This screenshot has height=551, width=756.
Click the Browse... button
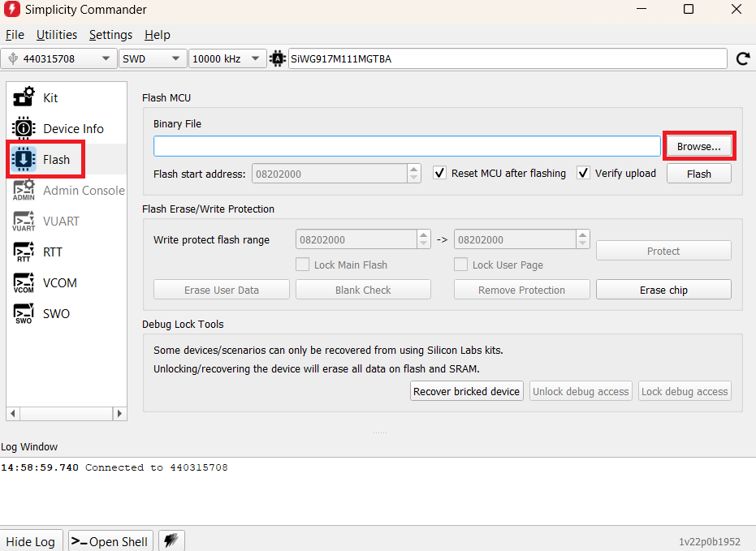tap(698, 146)
